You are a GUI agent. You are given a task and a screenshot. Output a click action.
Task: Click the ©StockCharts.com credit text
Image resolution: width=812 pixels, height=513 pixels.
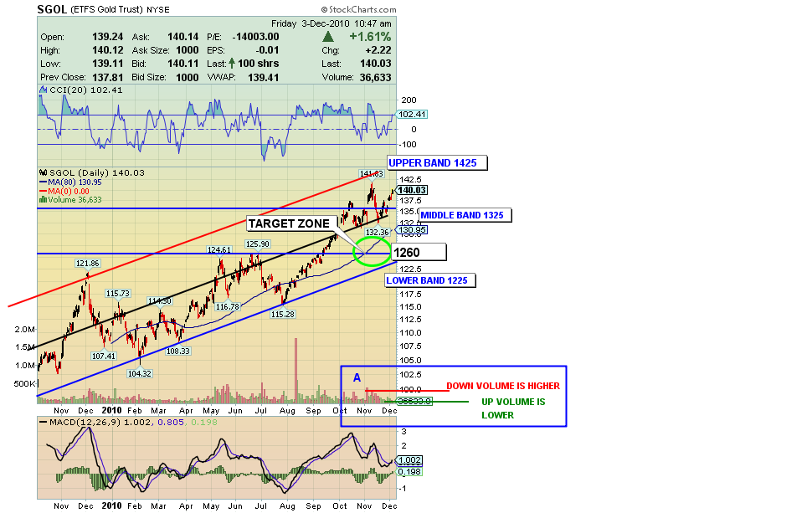click(358, 10)
